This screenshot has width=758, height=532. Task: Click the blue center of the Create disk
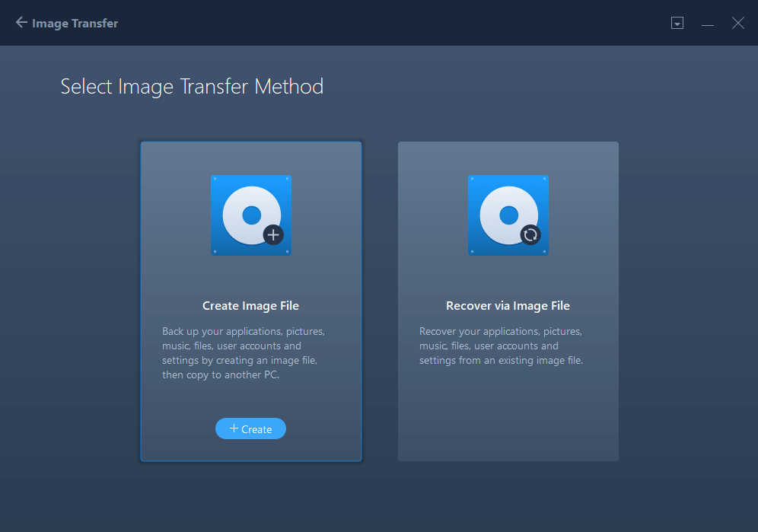(x=251, y=215)
